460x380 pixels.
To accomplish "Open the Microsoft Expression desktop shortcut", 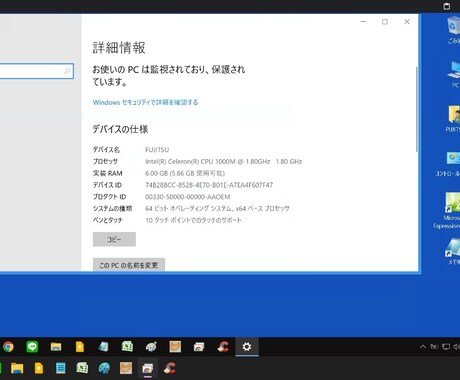I will 448,210.
